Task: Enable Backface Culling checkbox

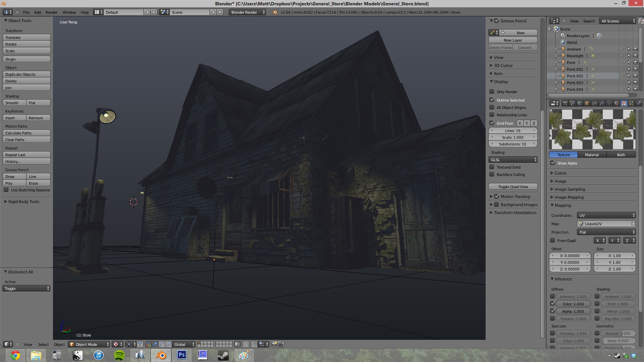Action: pyautogui.click(x=492, y=174)
